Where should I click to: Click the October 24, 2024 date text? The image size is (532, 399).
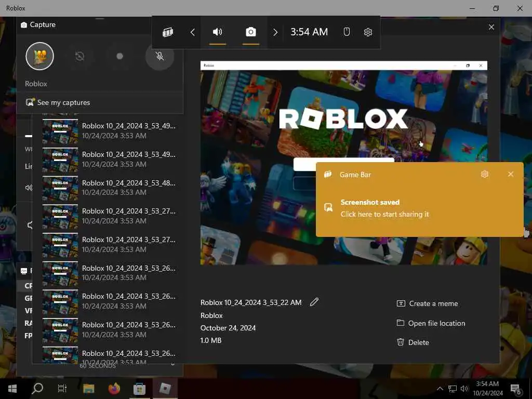[x=228, y=328]
